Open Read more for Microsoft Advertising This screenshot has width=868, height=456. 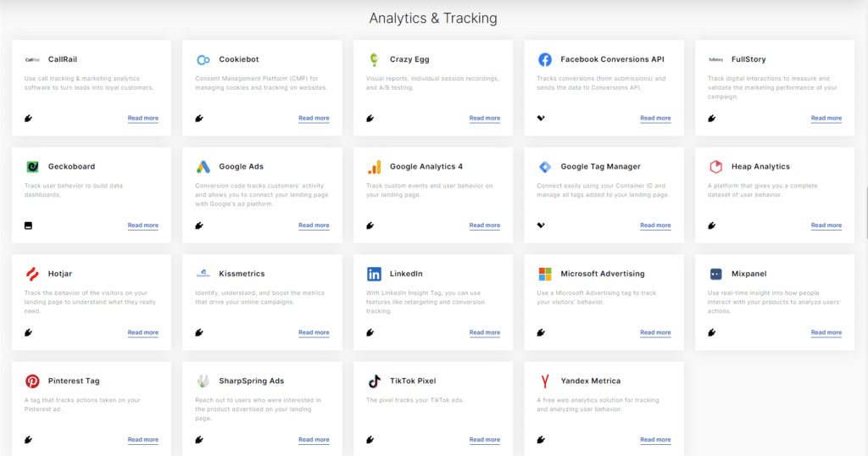tap(655, 333)
